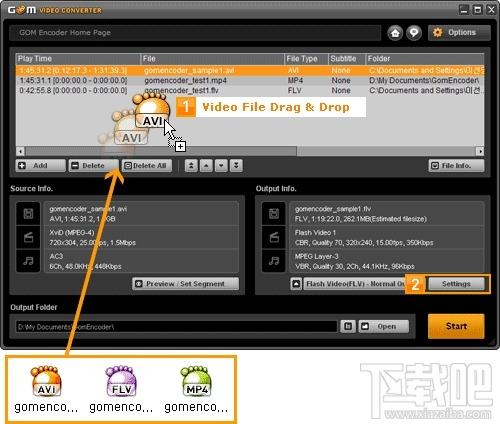Click the output filename gomencoder_sample1.flv text
Image resolution: width=500 pixels, height=424 pixels.
[333, 209]
